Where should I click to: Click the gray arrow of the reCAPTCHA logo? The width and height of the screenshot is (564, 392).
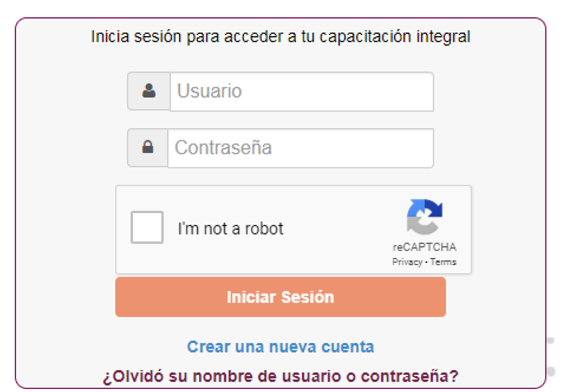point(421,226)
